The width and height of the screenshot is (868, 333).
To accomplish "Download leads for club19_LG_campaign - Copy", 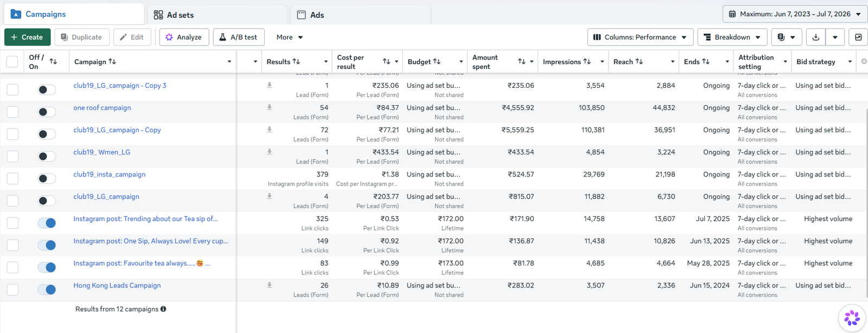I will [x=270, y=130].
